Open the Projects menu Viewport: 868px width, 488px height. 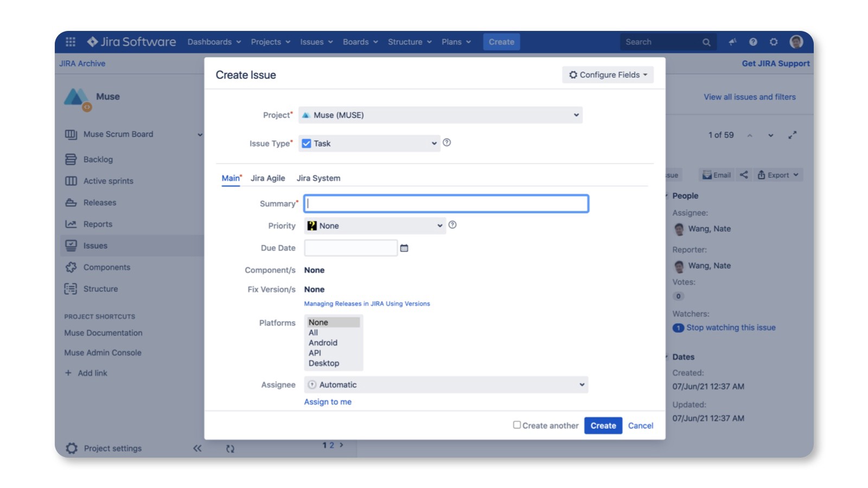(271, 42)
